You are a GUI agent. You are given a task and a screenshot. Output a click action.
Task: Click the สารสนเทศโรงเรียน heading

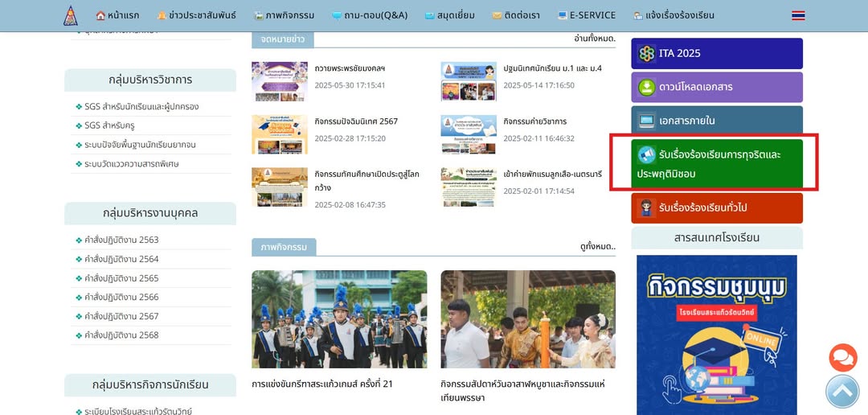(717, 238)
